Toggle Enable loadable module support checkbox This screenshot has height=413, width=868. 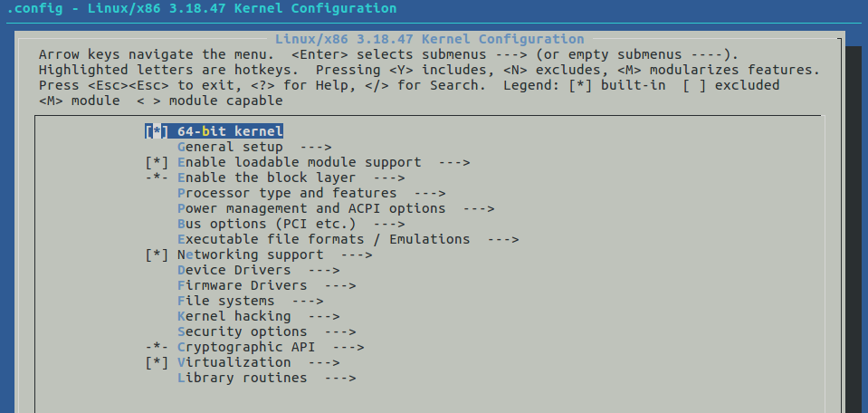pos(157,162)
